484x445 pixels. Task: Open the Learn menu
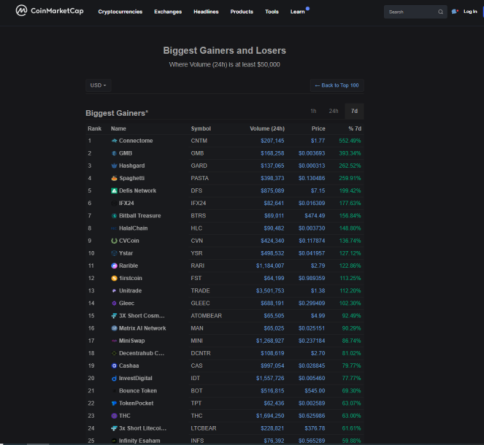[298, 12]
